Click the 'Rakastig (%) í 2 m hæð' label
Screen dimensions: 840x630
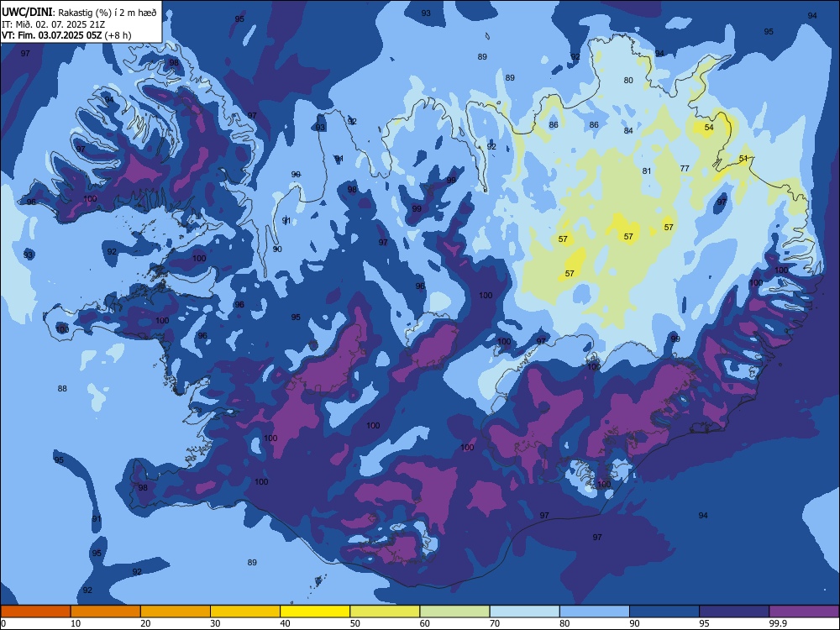tap(108, 13)
